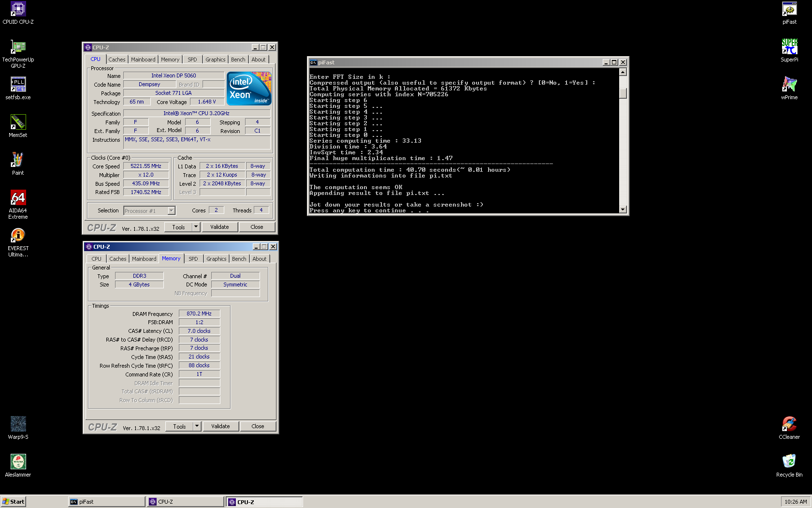Image resolution: width=812 pixels, height=508 pixels.
Task: Switch to piFast in the taskbar
Action: coord(107,502)
